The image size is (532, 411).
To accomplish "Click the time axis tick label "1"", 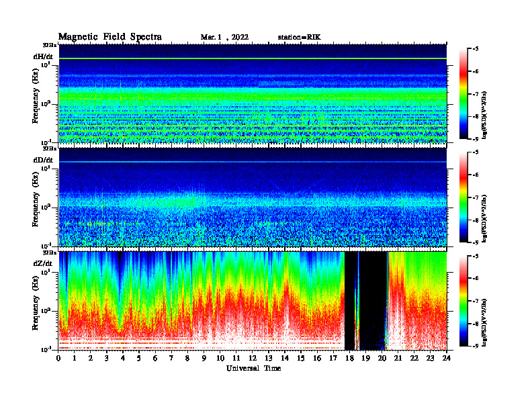I will coord(75,358).
